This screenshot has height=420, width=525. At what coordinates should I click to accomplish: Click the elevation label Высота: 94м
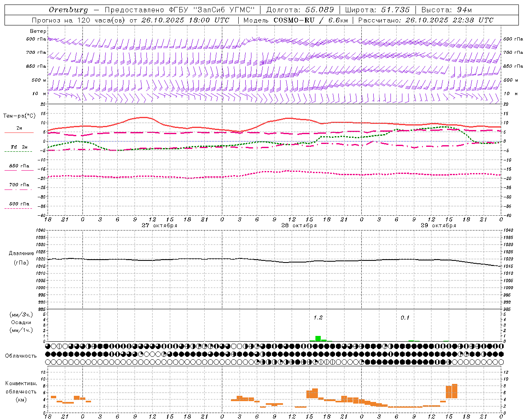click(447, 10)
